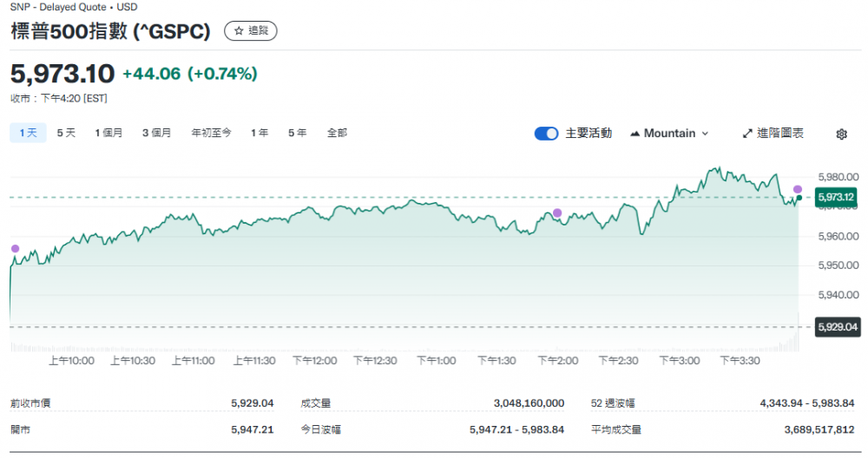Switch to the 5天 time range
The height and width of the screenshot is (458, 868).
pyautogui.click(x=66, y=133)
